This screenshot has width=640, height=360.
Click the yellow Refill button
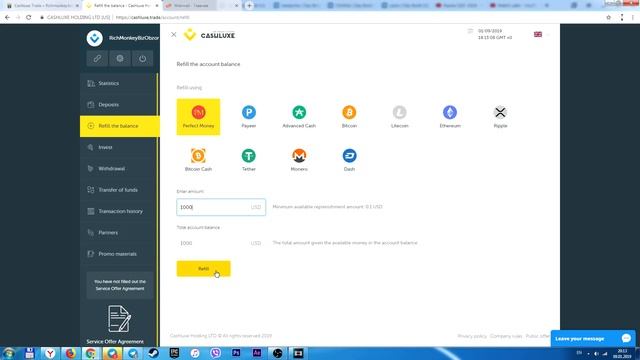(203, 269)
